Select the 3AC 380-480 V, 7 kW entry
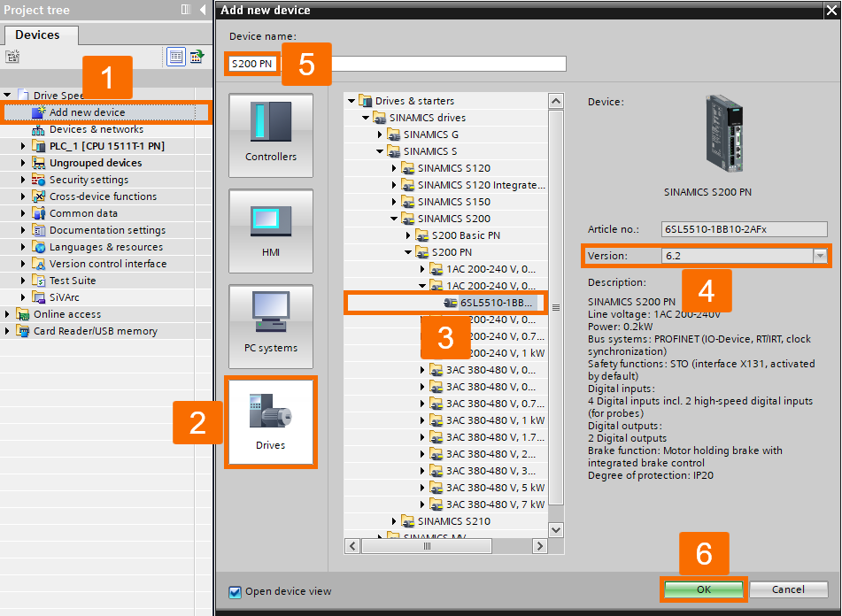842x616 pixels. point(495,504)
